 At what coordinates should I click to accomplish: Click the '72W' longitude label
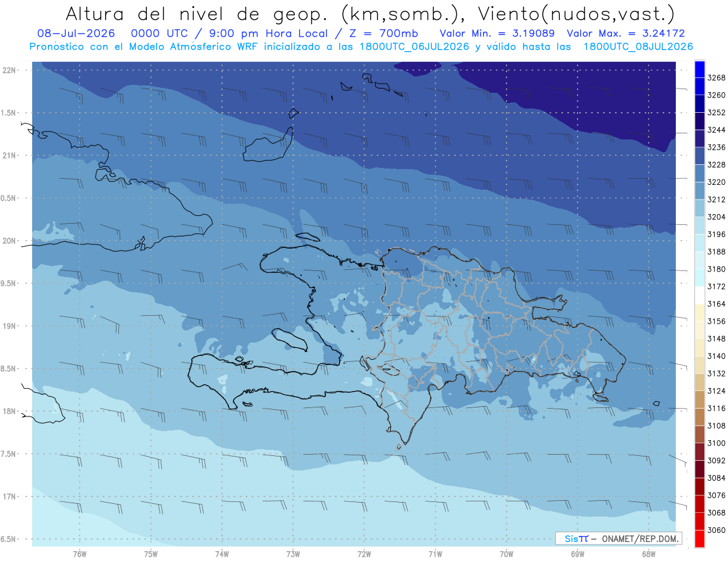pyautogui.click(x=364, y=554)
